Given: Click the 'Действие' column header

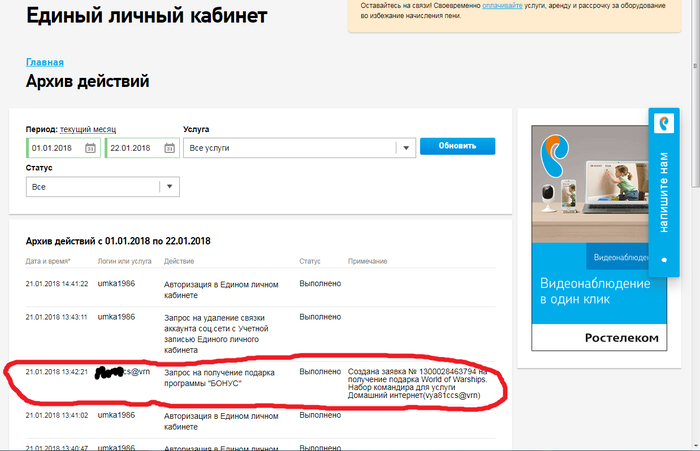Looking at the screenshot, I should [x=180, y=261].
